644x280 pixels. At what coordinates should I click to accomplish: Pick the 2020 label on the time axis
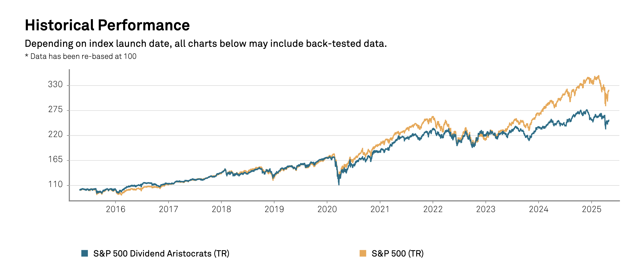coord(327,209)
